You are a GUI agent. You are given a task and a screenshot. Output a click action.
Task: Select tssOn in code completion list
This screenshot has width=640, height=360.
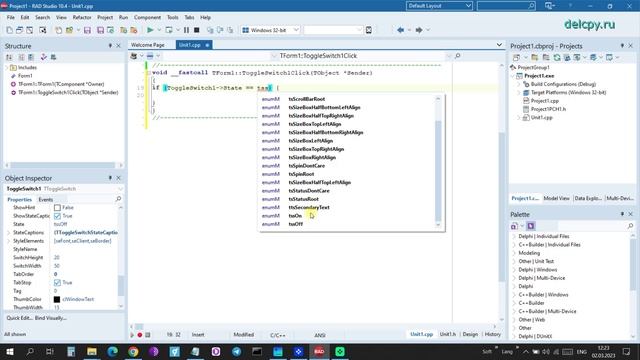pyautogui.click(x=295, y=216)
